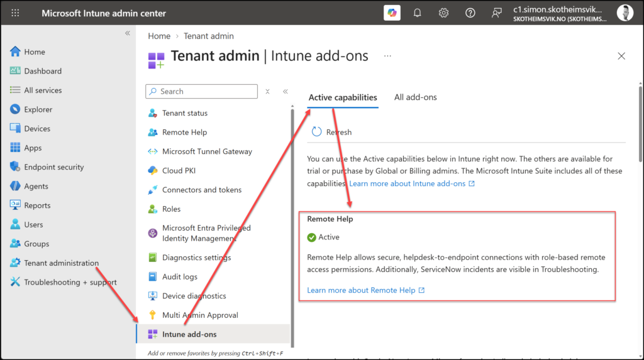This screenshot has height=360, width=644.
Task: Click the Users person icon
Action: click(15, 224)
